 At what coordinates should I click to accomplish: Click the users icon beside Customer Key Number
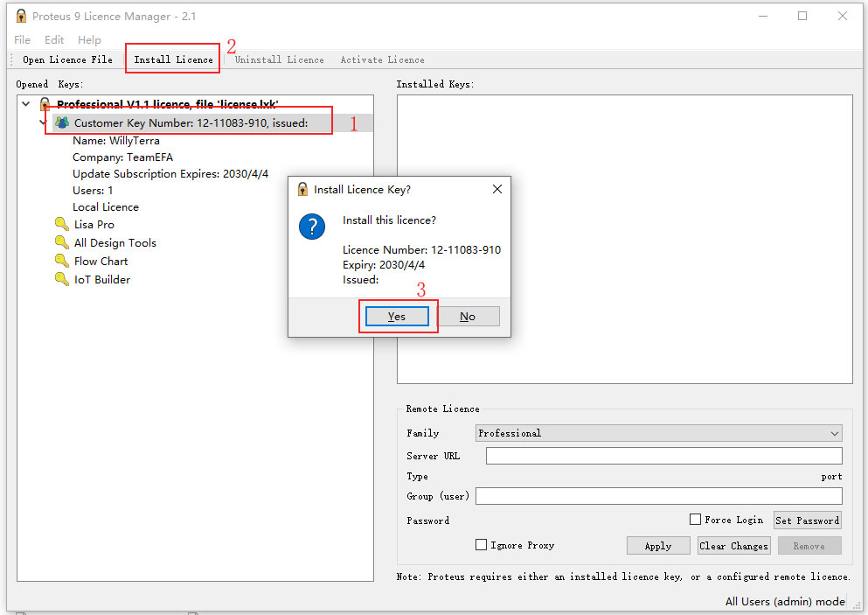pyautogui.click(x=62, y=122)
